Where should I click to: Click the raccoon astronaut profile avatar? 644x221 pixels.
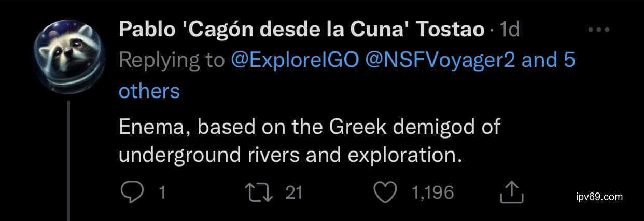[68, 56]
